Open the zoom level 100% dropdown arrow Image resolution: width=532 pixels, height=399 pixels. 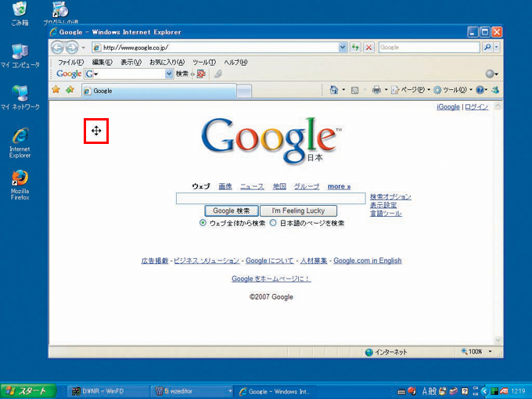(490, 351)
